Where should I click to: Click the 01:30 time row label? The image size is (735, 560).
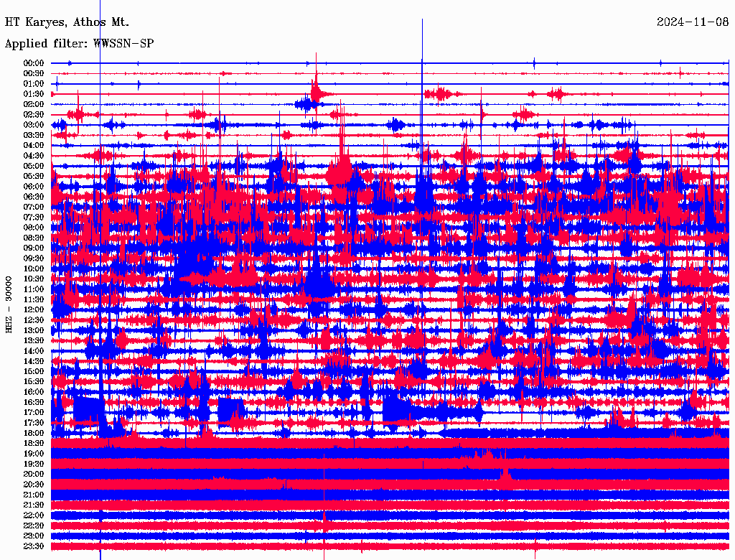[34, 94]
